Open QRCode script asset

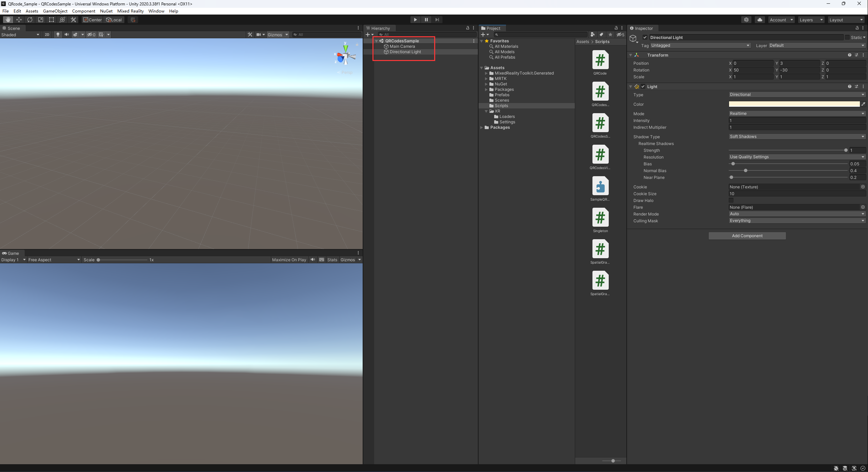(x=600, y=63)
